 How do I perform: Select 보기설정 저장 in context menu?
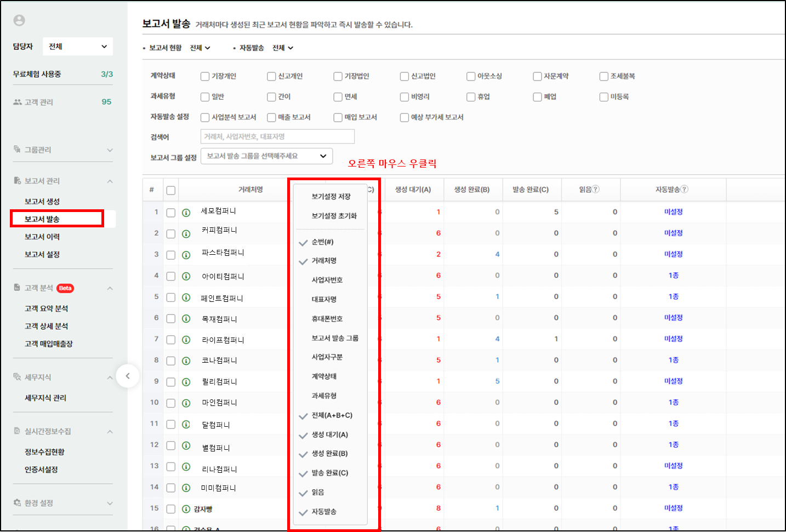point(331,197)
